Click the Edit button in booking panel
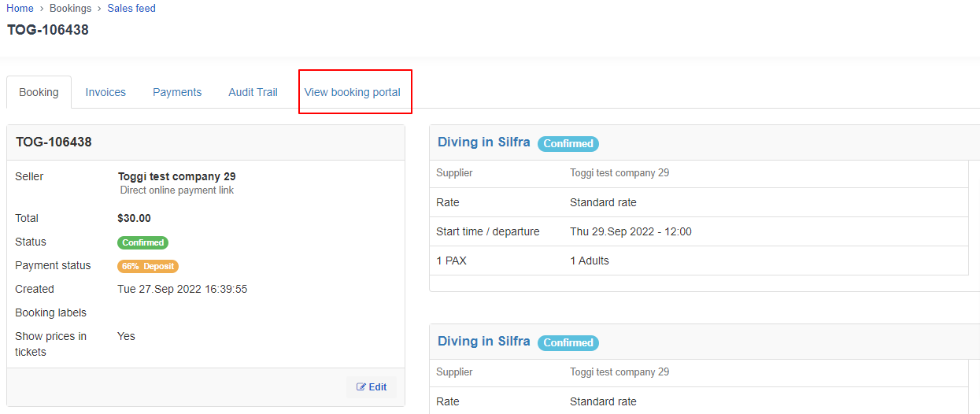The height and width of the screenshot is (414, 980). (372, 386)
